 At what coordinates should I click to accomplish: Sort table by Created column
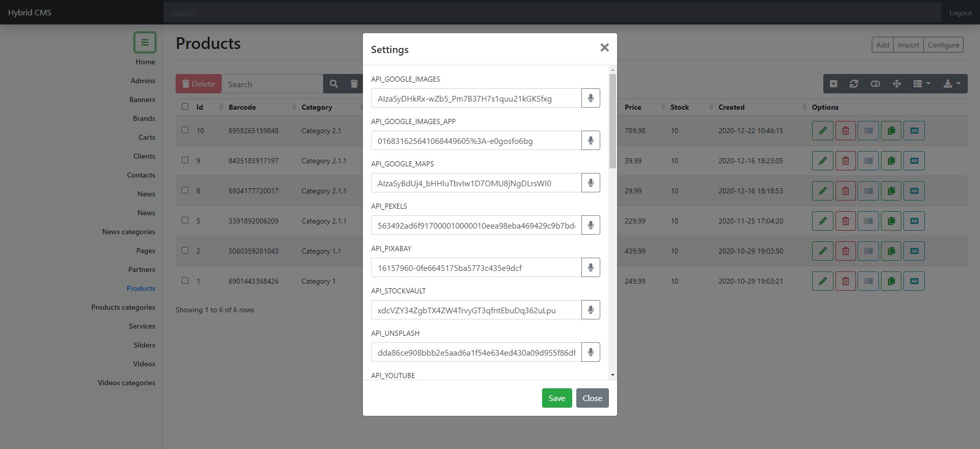click(731, 107)
